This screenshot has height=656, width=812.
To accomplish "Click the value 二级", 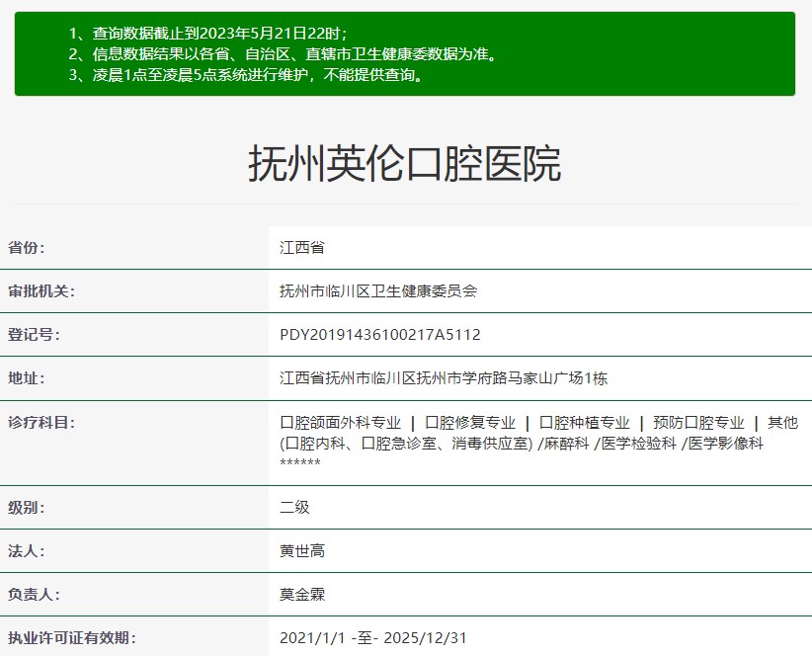I will point(294,508).
